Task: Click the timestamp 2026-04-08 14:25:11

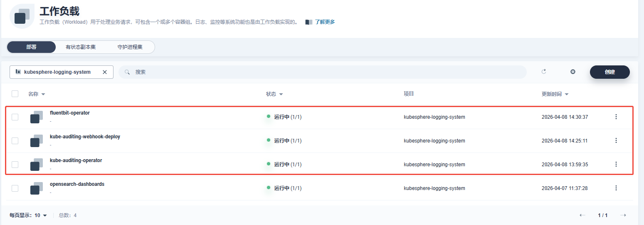Action: (564, 141)
